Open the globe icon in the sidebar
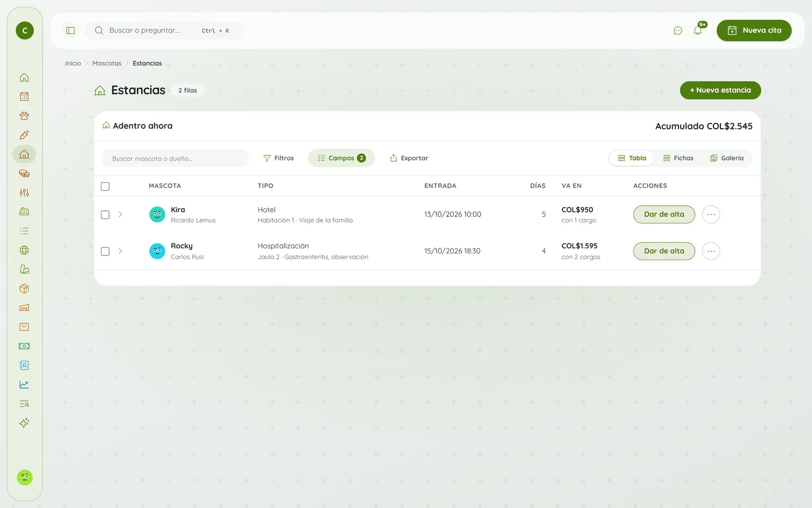Image resolution: width=812 pixels, height=508 pixels. point(24,250)
